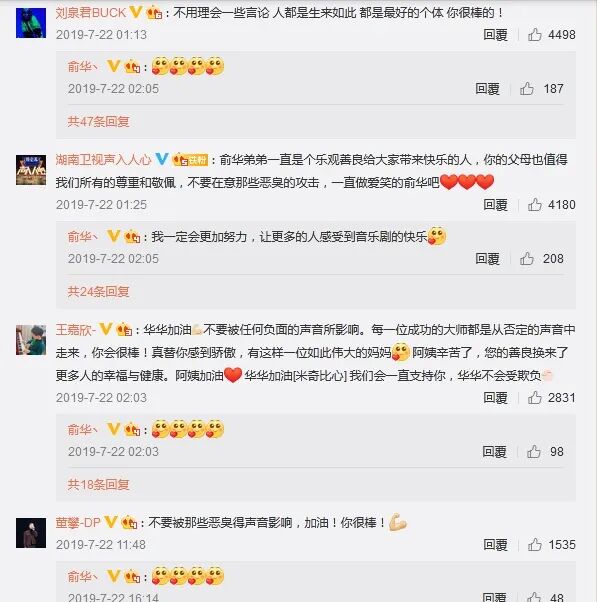This screenshot has height=602, width=597.
Task: Like 俞华's reply with 208 likes
Action: pos(527,259)
